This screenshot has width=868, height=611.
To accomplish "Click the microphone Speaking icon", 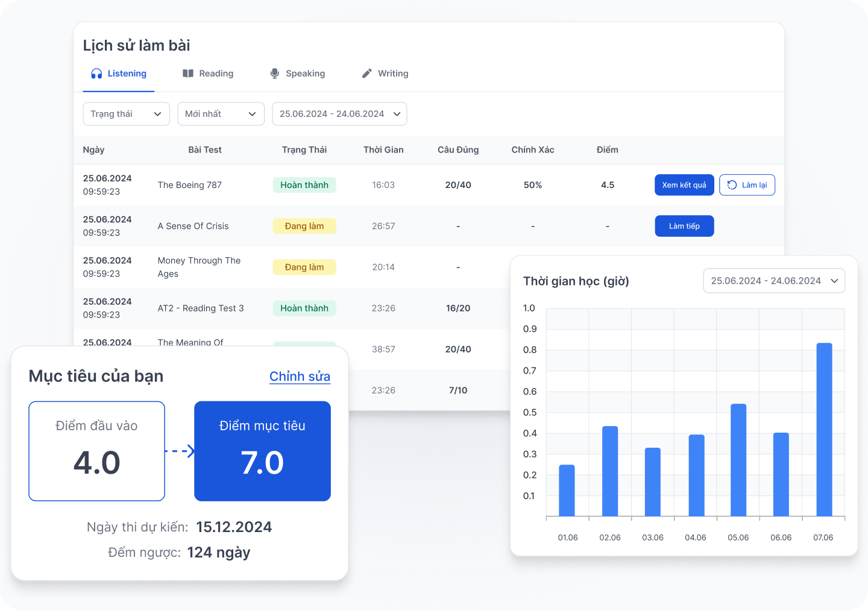I will (275, 74).
